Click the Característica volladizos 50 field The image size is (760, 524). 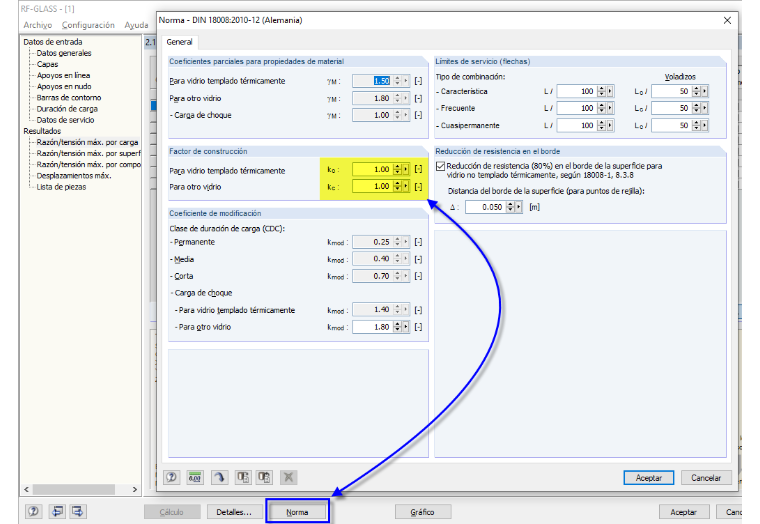[x=672, y=91]
